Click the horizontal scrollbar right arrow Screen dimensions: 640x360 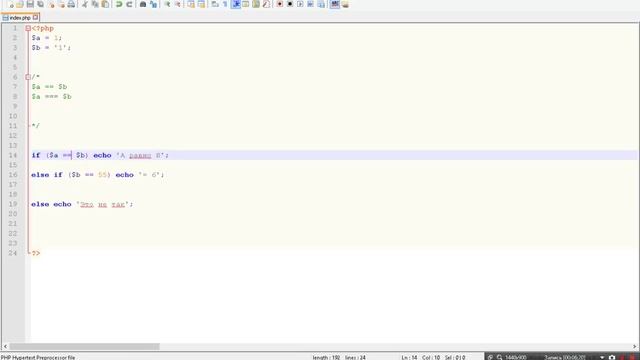[x=635, y=347]
